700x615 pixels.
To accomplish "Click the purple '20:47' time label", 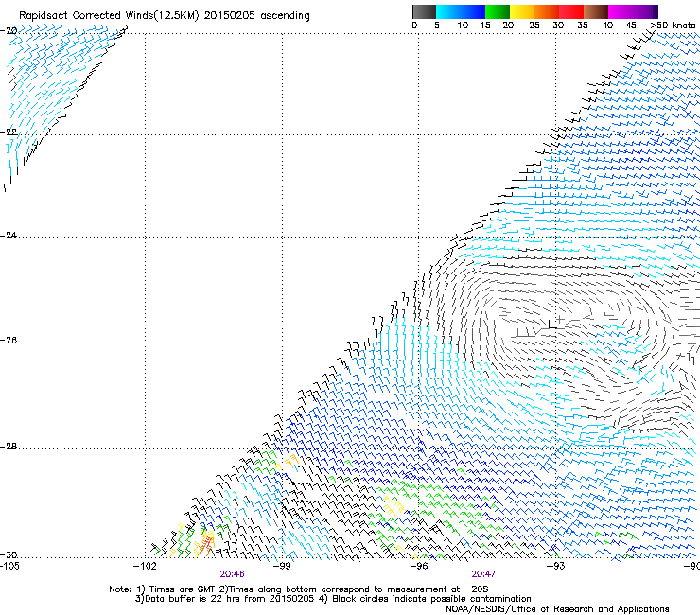I will click(x=483, y=574).
